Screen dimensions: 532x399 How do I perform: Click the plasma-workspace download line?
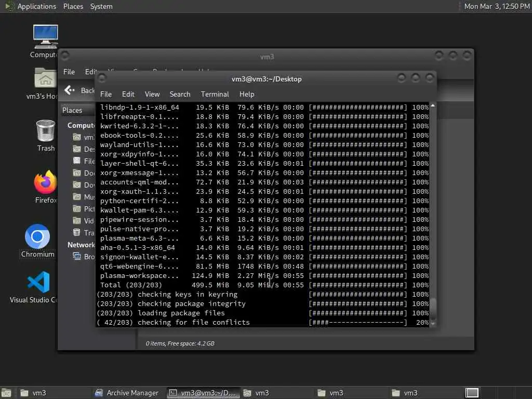[264, 275]
